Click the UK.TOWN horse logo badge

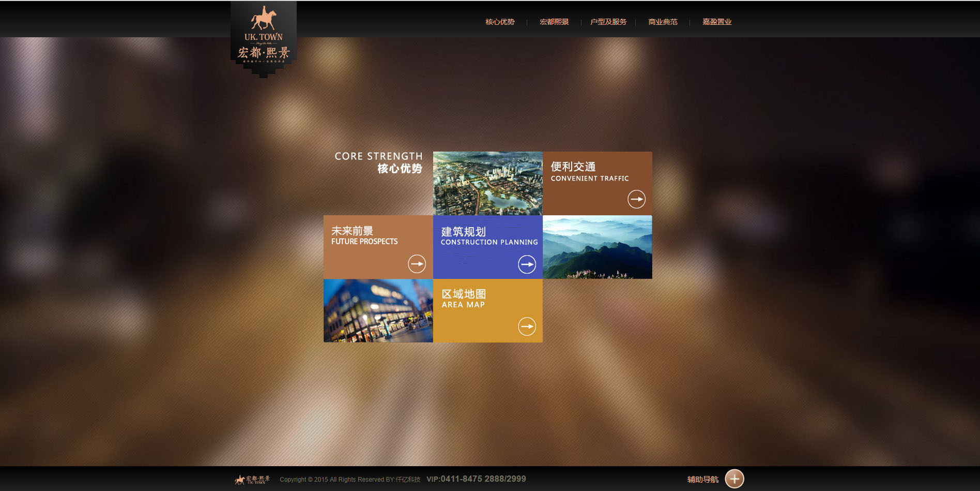pyautogui.click(x=264, y=39)
